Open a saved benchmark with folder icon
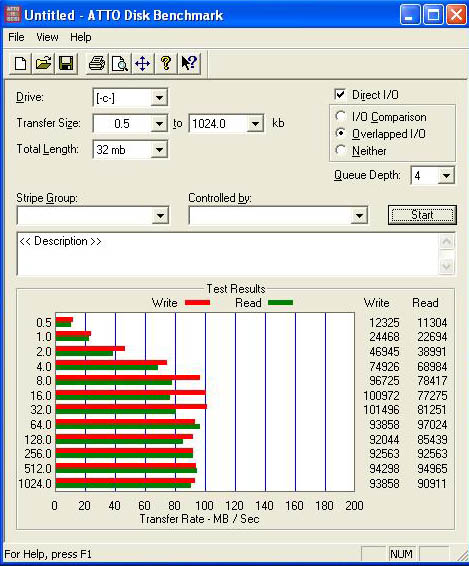Screen dimensions: 469x566 [x=43, y=64]
